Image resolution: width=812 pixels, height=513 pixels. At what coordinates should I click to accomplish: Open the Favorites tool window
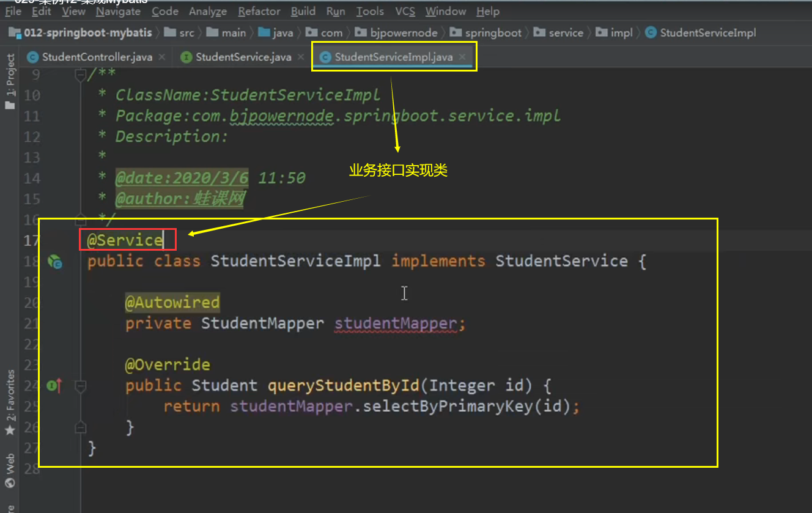click(x=10, y=404)
